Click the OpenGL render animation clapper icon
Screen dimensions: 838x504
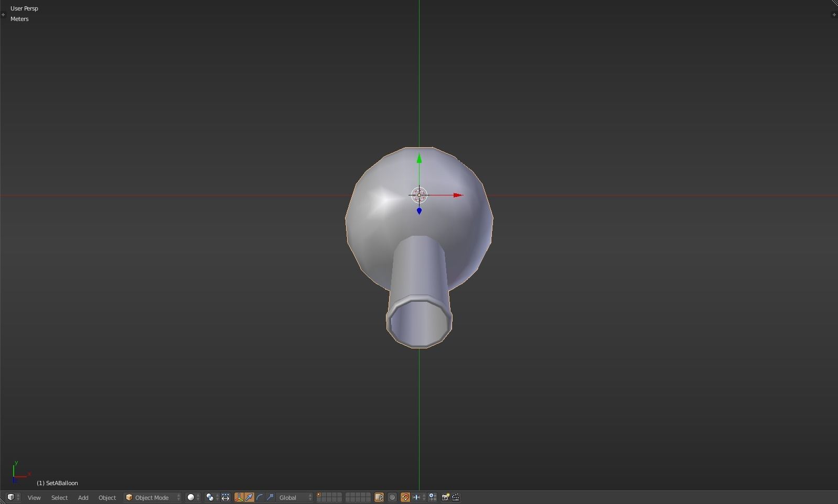point(456,498)
